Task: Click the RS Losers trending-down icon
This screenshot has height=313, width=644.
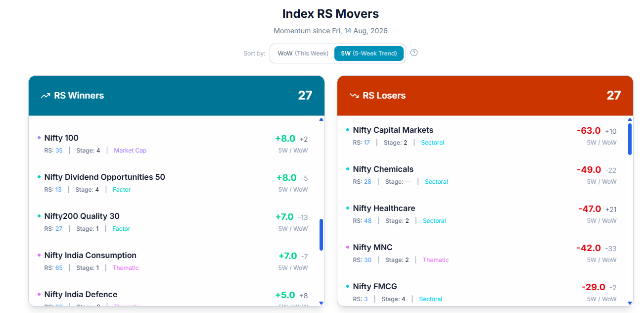Action: coord(354,96)
